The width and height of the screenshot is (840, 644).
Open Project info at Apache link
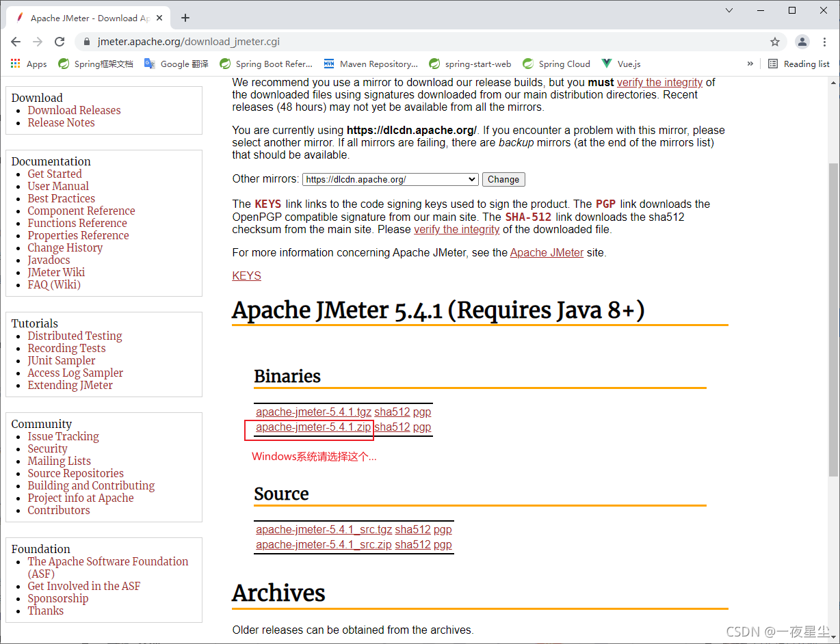coord(81,498)
